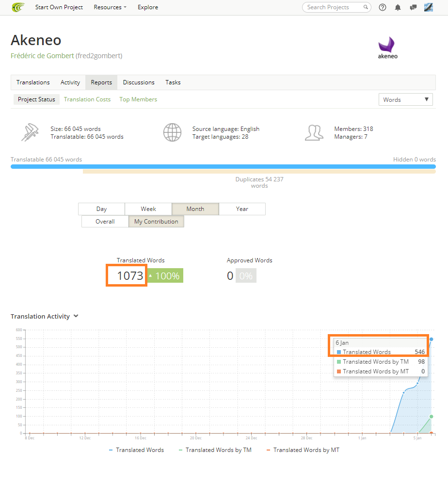Click the Akeneo project logo
This screenshot has height=483, width=448.
click(x=388, y=48)
